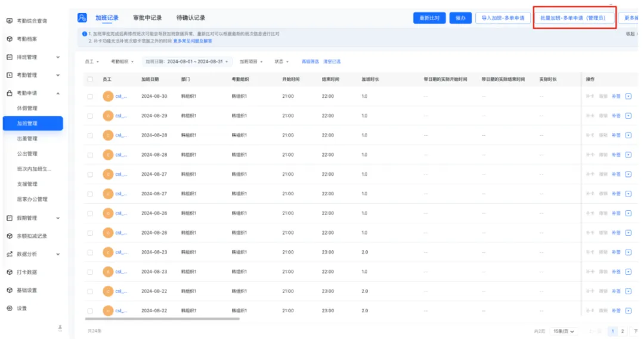Open the more-actions icon for the 2024-08-30 row

[x=628, y=97]
